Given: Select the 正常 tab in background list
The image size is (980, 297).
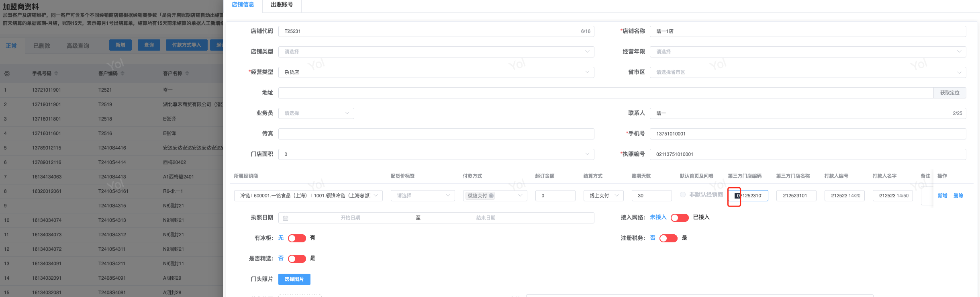Looking at the screenshot, I should coord(11,46).
